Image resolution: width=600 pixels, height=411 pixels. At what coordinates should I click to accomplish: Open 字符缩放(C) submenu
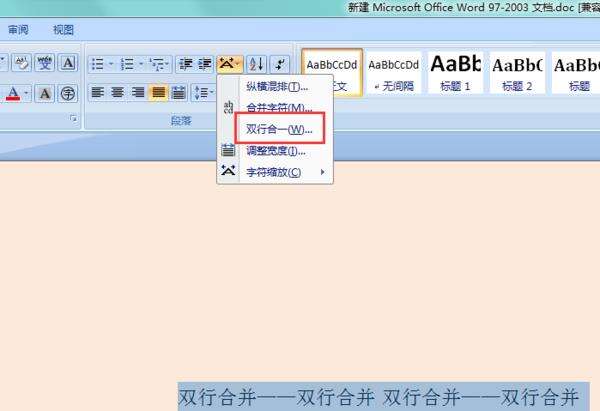275,172
